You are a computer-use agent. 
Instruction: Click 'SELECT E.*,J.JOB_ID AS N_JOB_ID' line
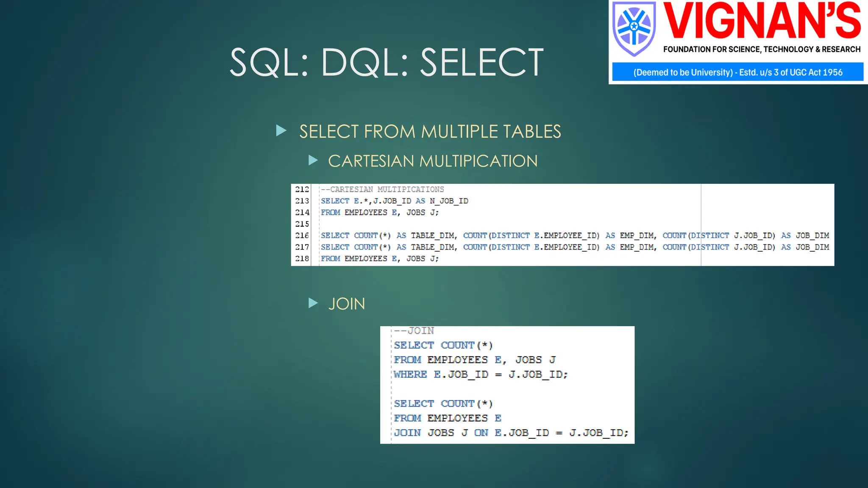pyautogui.click(x=395, y=201)
